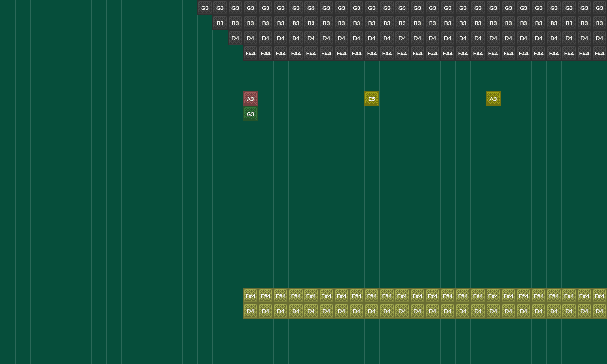Select gray F#4 note directly above yellow E5
Image resolution: width=607 pixels, height=364 pixels.
[372, 53]
